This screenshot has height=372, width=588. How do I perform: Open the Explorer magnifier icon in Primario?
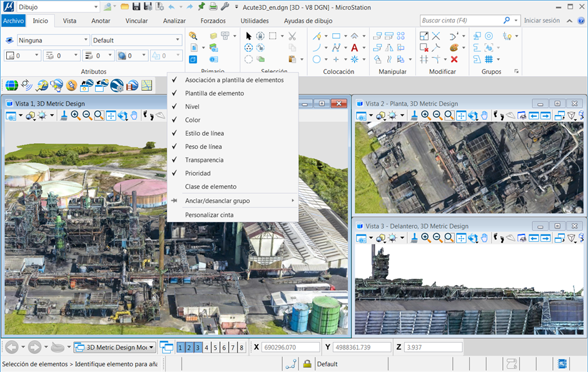tap(193, 36)
